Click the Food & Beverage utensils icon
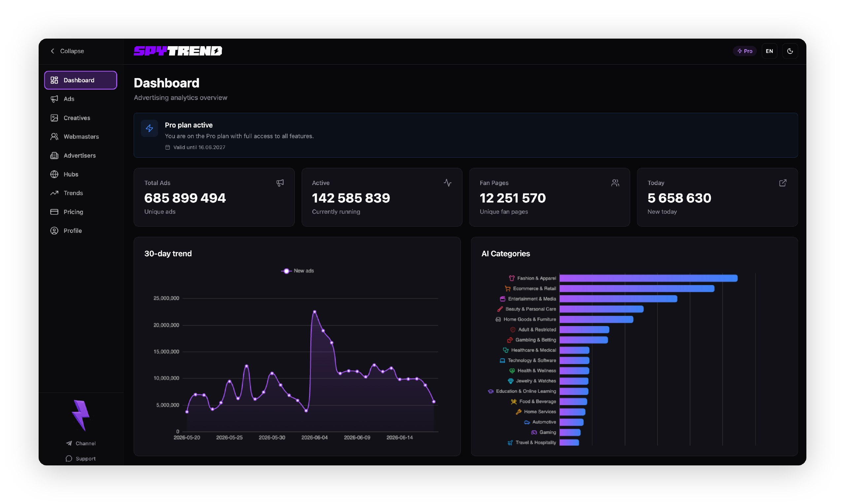This screenshot has width=845, height=504. tap(514, 402)
